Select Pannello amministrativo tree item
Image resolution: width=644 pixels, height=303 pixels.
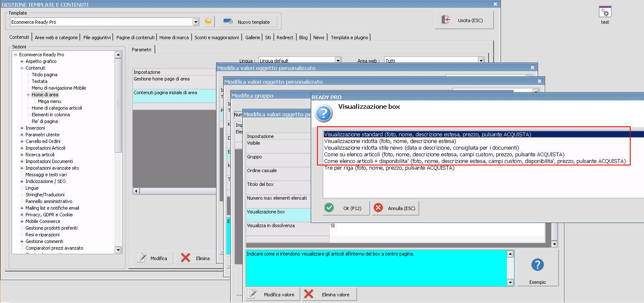[x=49, y=201]
